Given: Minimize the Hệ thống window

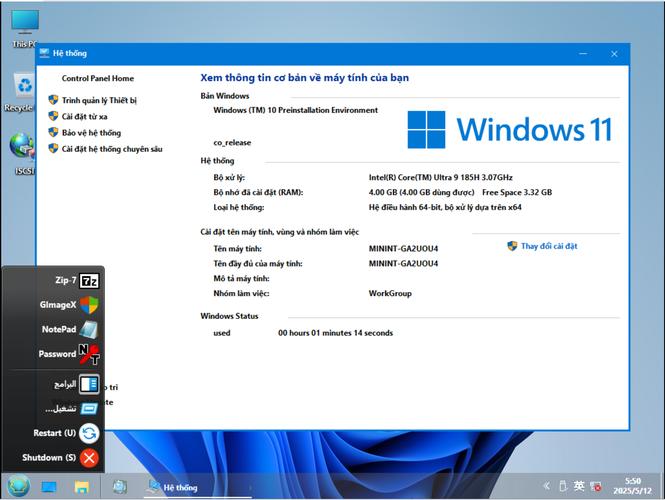Looking at the screenshot, I should (x=583, y=54).
